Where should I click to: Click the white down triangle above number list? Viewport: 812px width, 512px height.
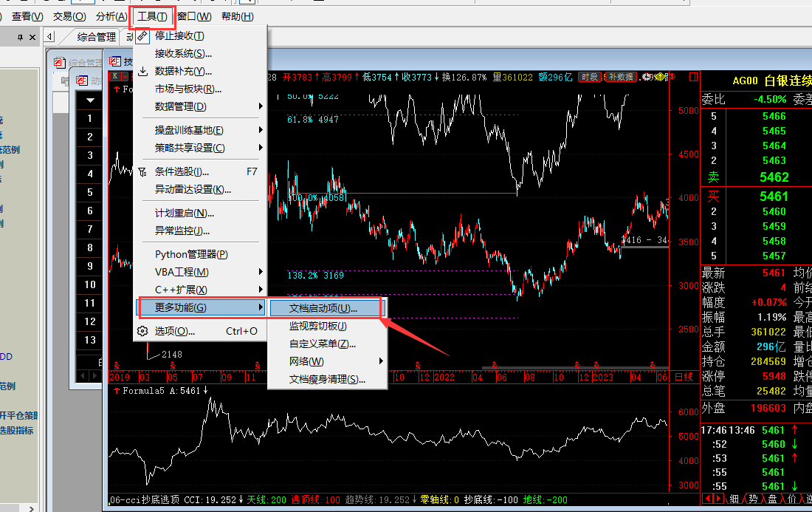click(x=90, y=100)
